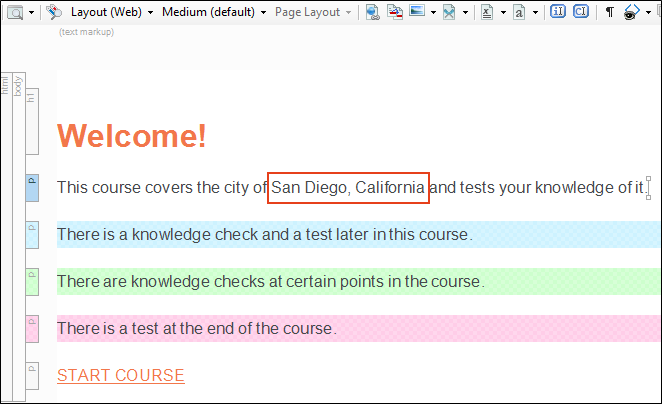Click the Insert Hyperlink globe icon
The height and width of the screenshot is (404, 662).
(x=372, y=12)
